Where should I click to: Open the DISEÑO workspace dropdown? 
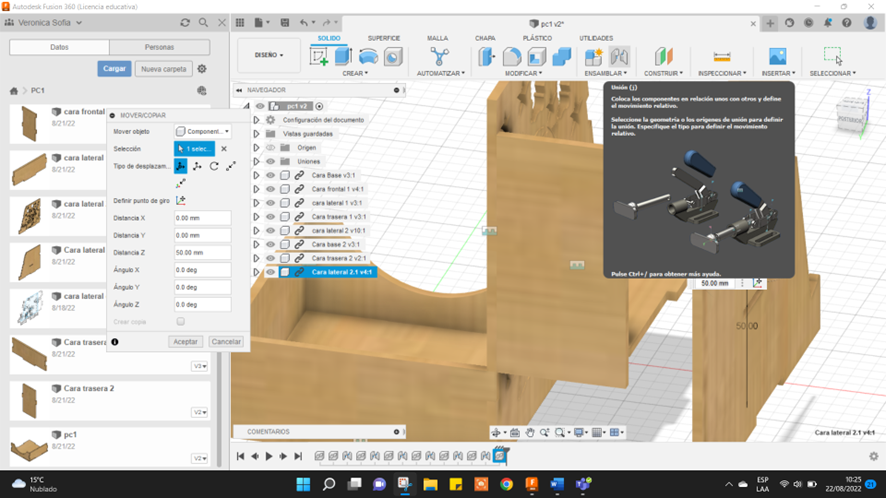(x=269, y=55)
